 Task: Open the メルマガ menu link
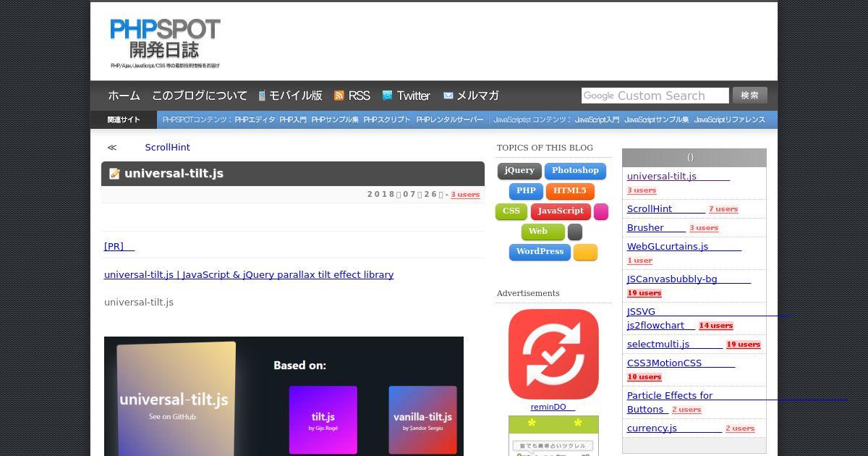(477, 96)
